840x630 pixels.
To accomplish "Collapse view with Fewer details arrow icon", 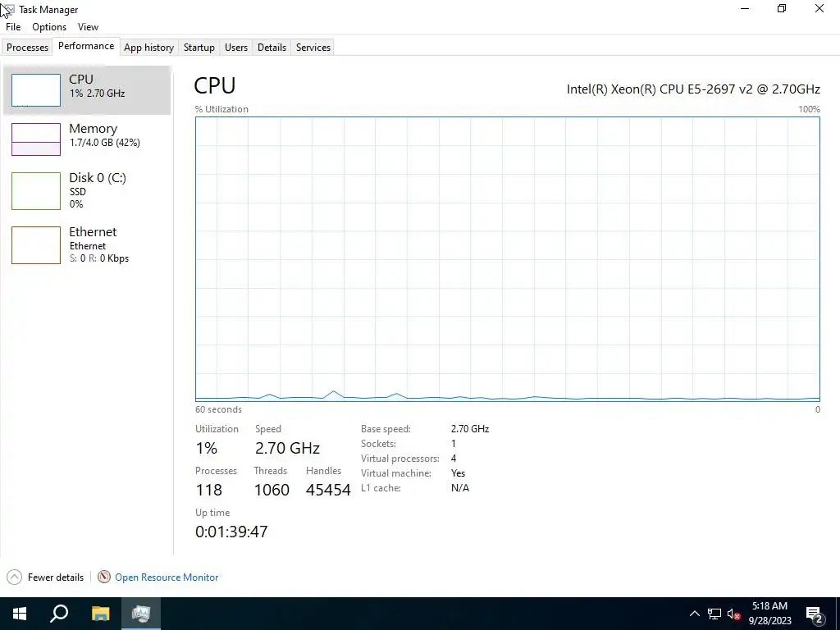I will pos(15,577).
